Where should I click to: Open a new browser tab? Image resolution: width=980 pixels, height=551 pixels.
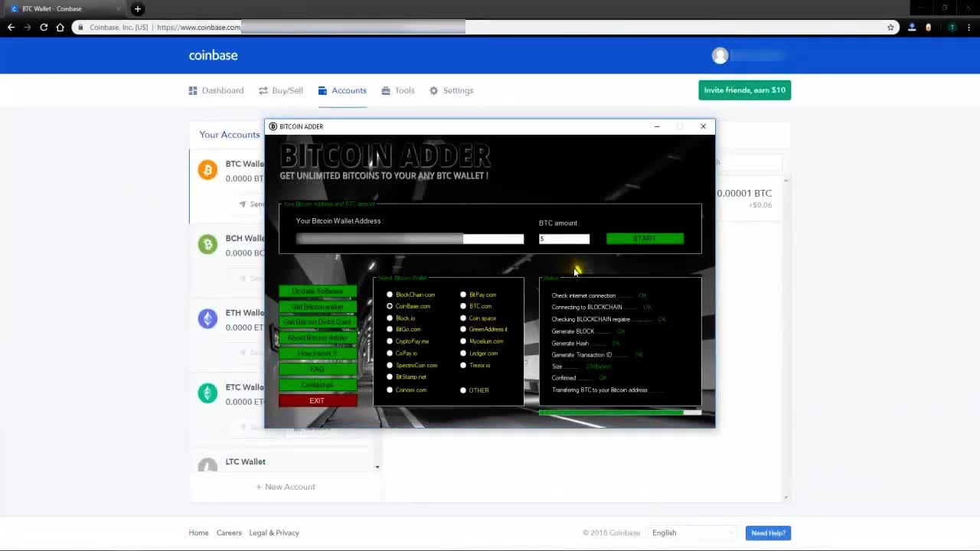(138, 8)
